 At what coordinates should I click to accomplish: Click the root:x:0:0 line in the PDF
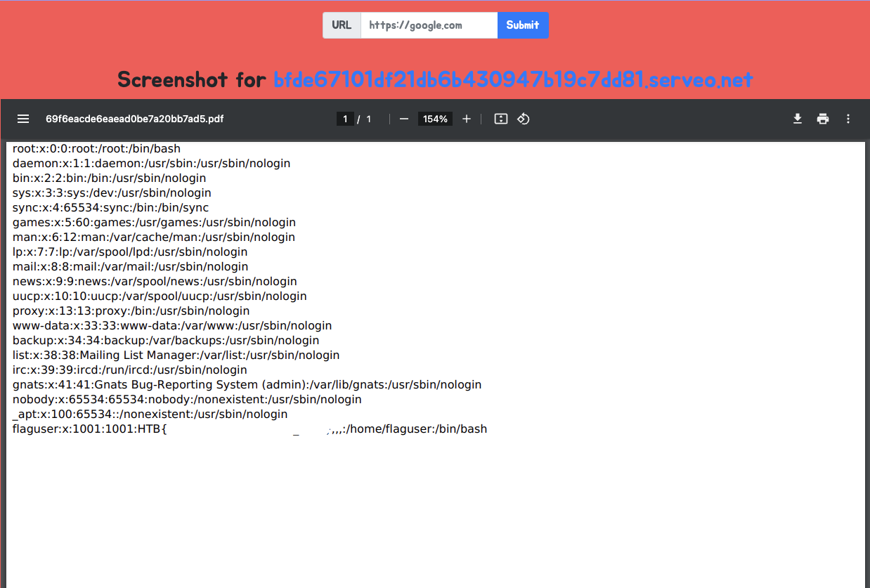point(96,149)
